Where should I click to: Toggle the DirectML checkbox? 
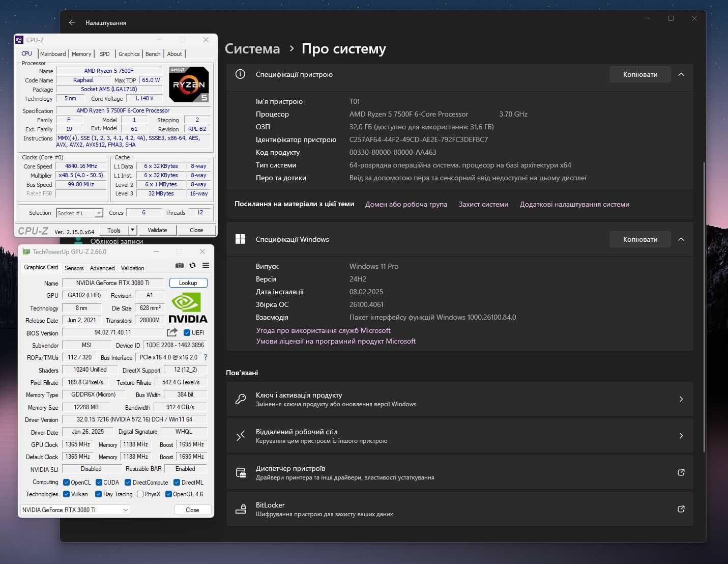[177, 483]
